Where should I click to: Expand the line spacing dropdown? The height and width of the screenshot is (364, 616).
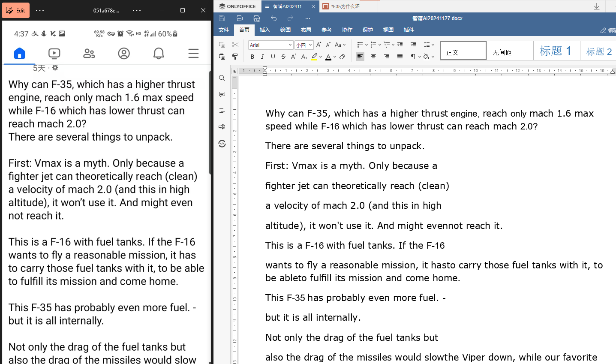click(433, 45)
